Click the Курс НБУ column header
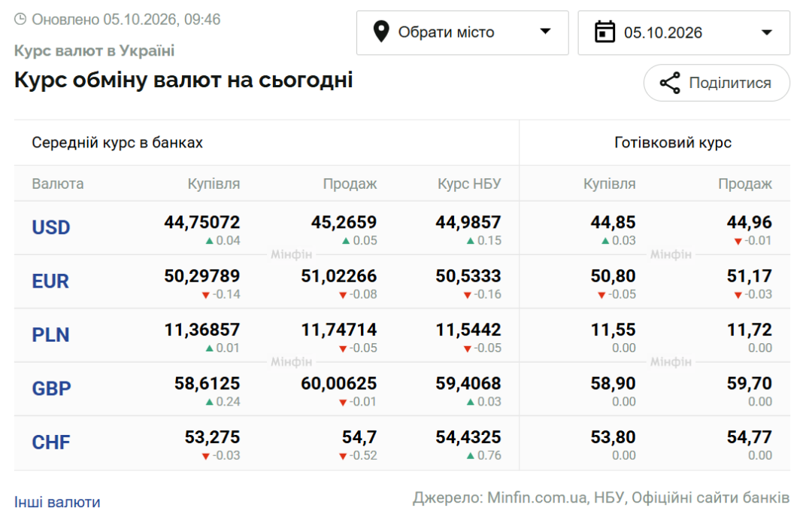812x520 pixels. [469, 184]
